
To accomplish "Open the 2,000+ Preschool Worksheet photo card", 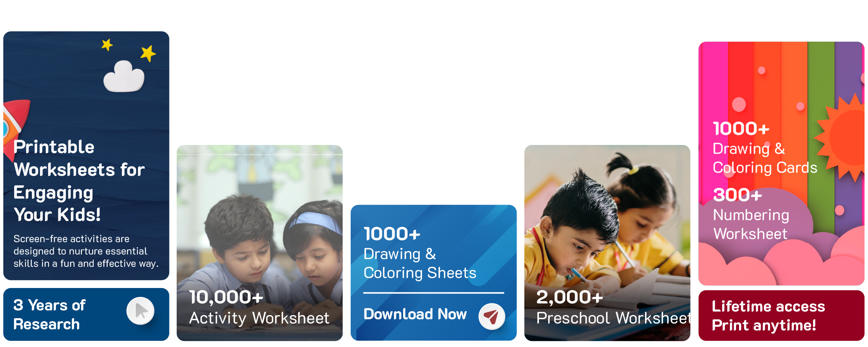I will pos(607,243).
